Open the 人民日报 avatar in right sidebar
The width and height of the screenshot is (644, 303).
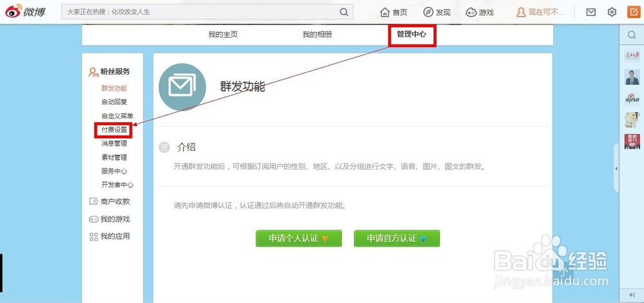pyautogui.click(x=632, y=56)
